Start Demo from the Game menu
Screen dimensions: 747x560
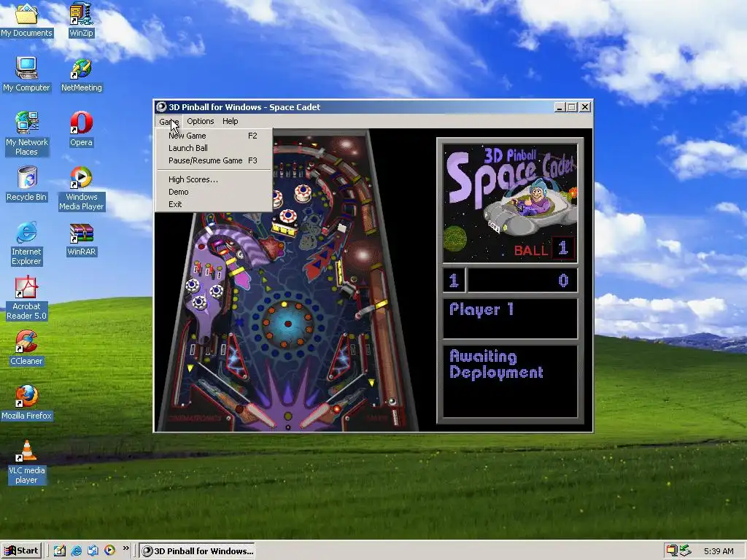(214, 192)
